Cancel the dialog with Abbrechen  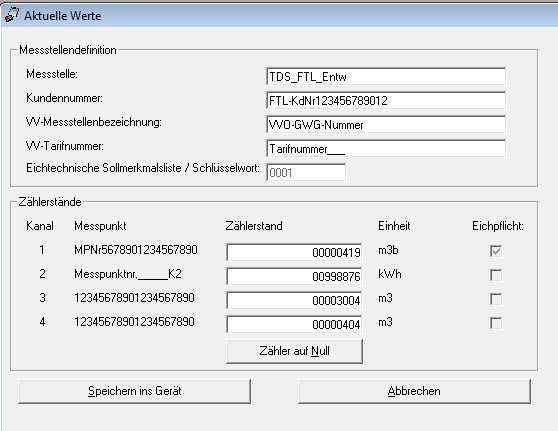(414, 391)
